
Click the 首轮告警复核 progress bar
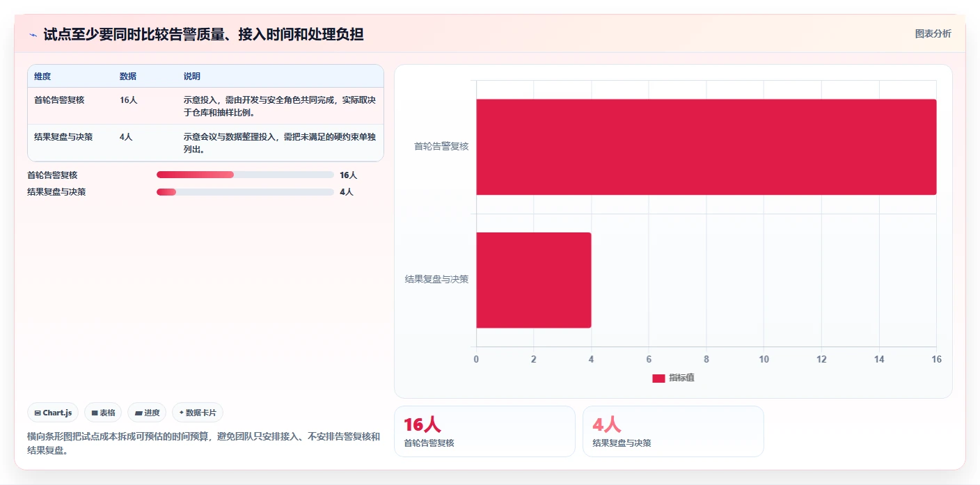pos(245,175)
